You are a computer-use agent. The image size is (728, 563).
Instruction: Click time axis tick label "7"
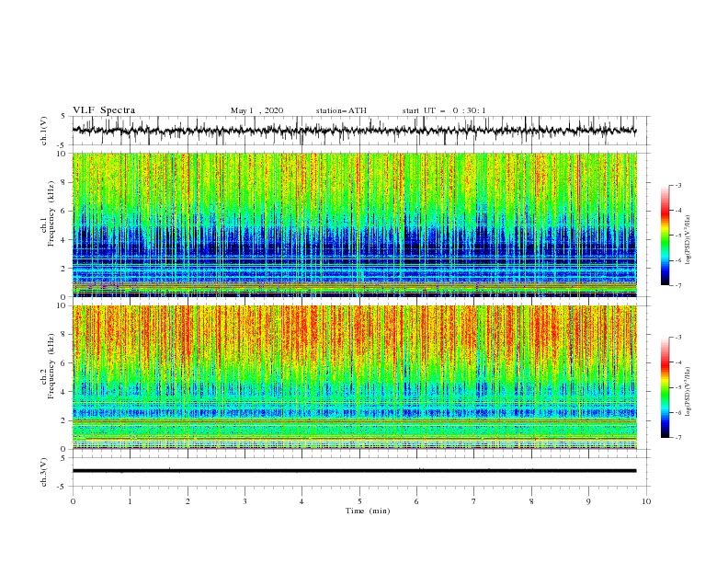pyautogui.click(x=474, y=501)
